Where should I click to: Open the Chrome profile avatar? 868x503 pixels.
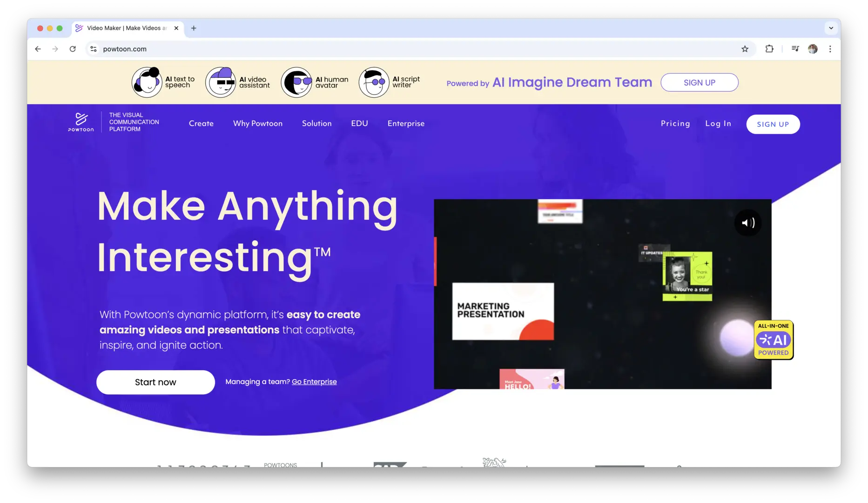click(813, 49)
